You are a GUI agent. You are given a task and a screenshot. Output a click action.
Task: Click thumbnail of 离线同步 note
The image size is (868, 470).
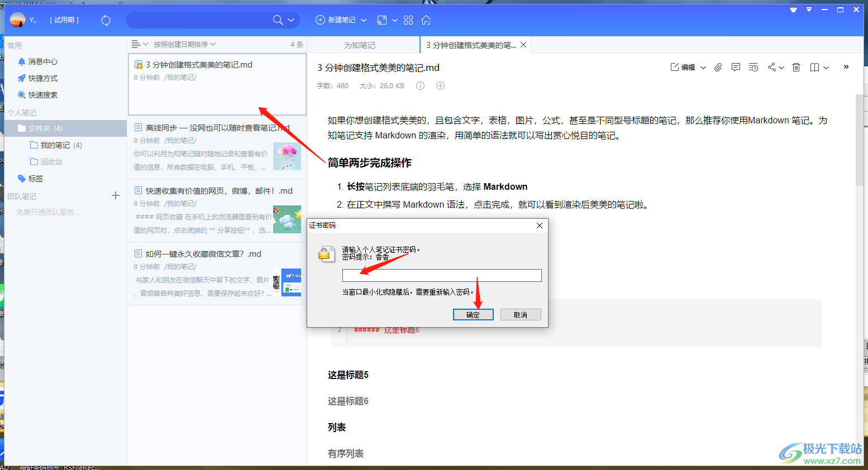(287, 156)
